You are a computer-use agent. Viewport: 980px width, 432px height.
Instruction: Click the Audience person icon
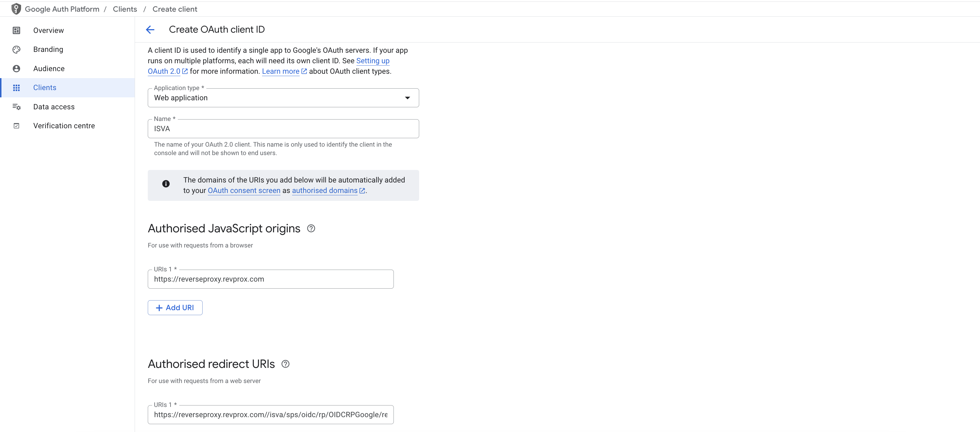click(x=16, y=69)
